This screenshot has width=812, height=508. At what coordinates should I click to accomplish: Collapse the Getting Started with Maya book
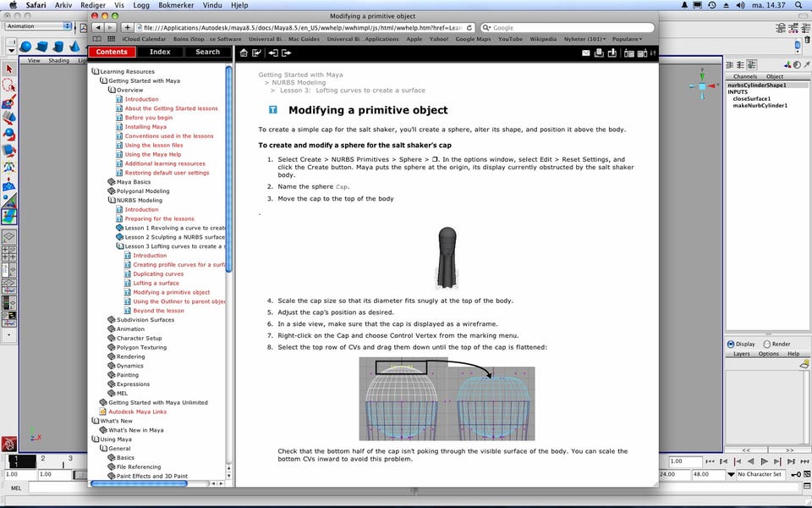[103, 81]
